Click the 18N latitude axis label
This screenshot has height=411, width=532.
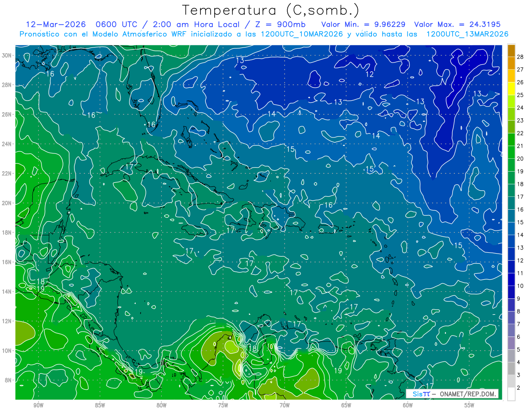(x=6, y=233)
